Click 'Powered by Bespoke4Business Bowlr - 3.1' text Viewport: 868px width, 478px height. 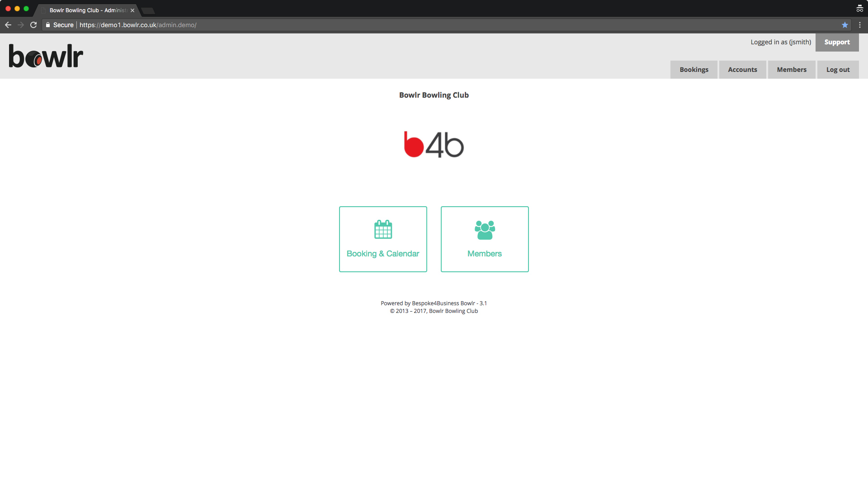[x=434, y=303]
